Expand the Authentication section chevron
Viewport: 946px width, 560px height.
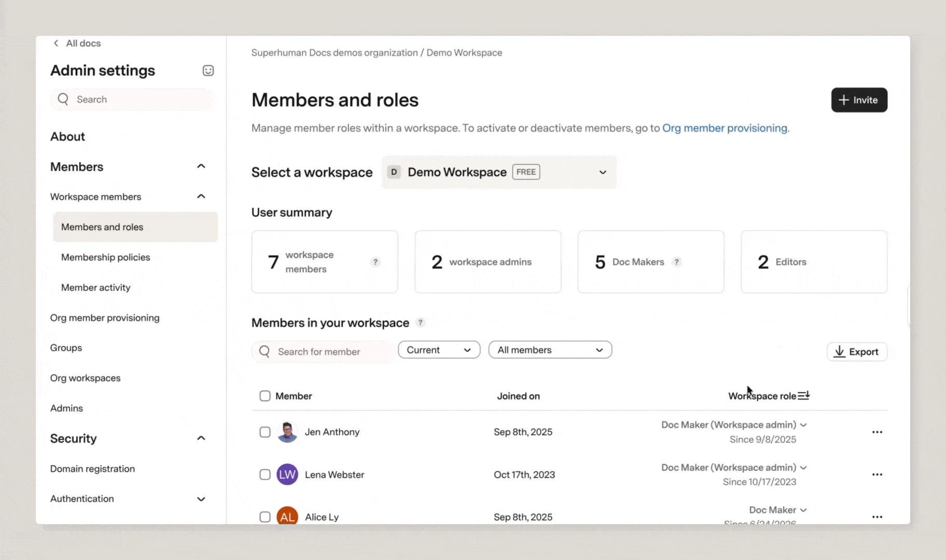click(201, 499)
